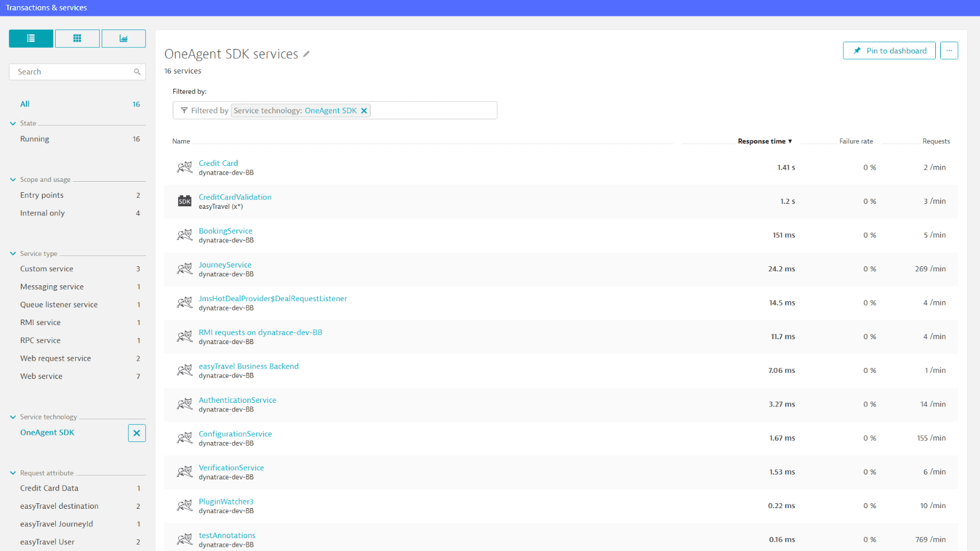Click the filter funnel icon
Viewport: 980px width, 551px height.
184,111
